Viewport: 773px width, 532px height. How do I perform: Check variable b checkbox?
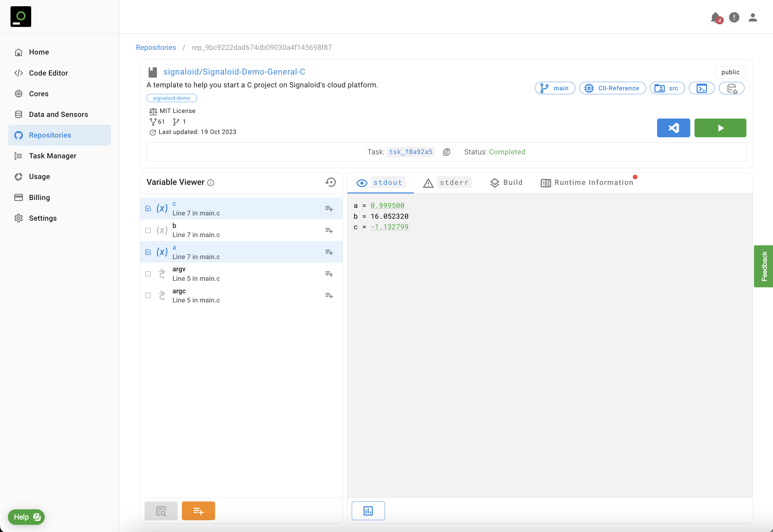[148, 230]
